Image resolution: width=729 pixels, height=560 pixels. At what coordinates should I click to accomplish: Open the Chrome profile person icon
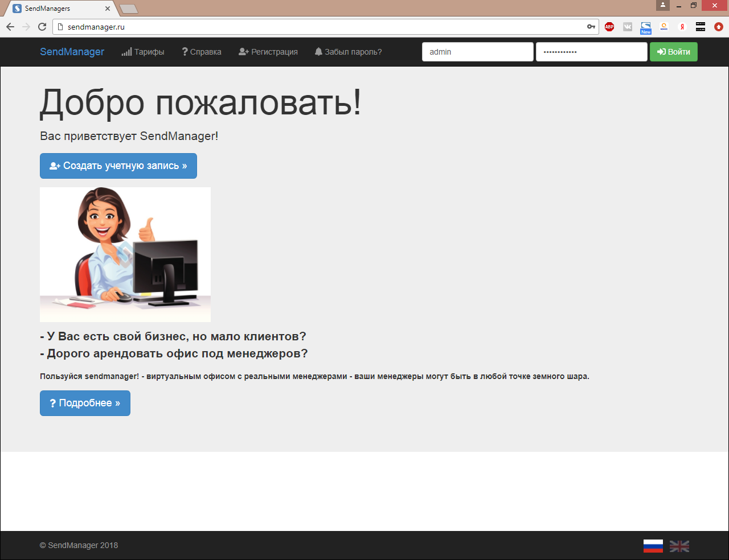point(663,5)
